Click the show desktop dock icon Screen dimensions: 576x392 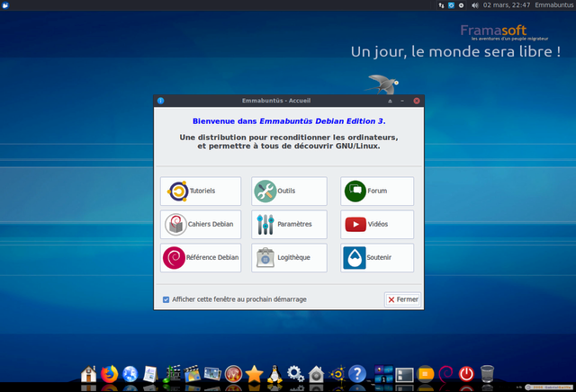coord(404,375)
